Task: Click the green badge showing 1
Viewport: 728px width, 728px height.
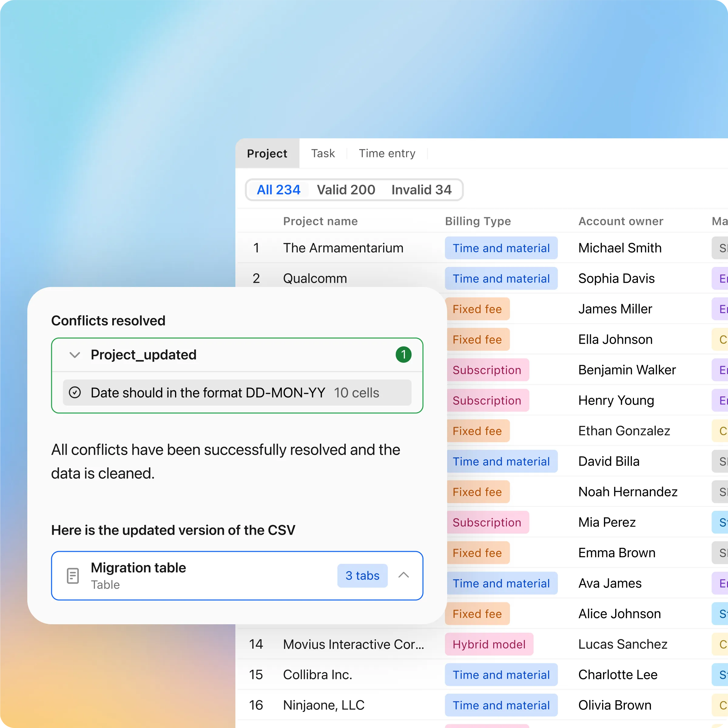Action: point(403,355)
